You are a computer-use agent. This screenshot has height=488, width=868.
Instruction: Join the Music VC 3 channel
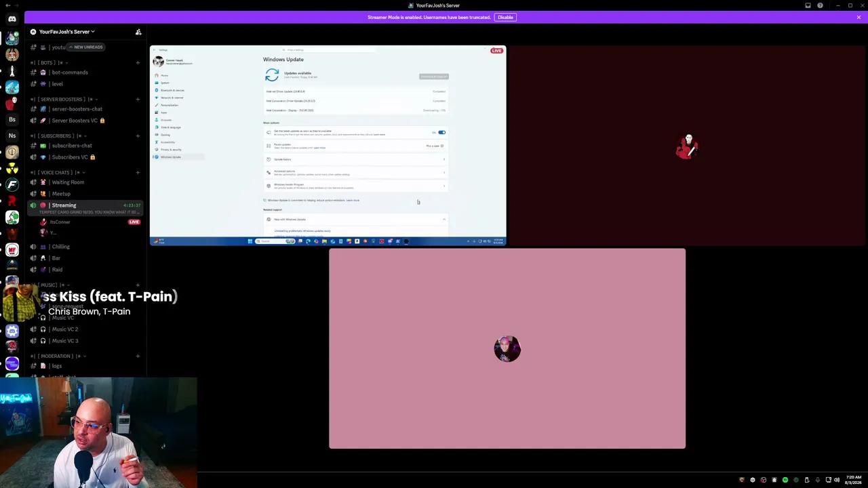click(x=85, y=341)
